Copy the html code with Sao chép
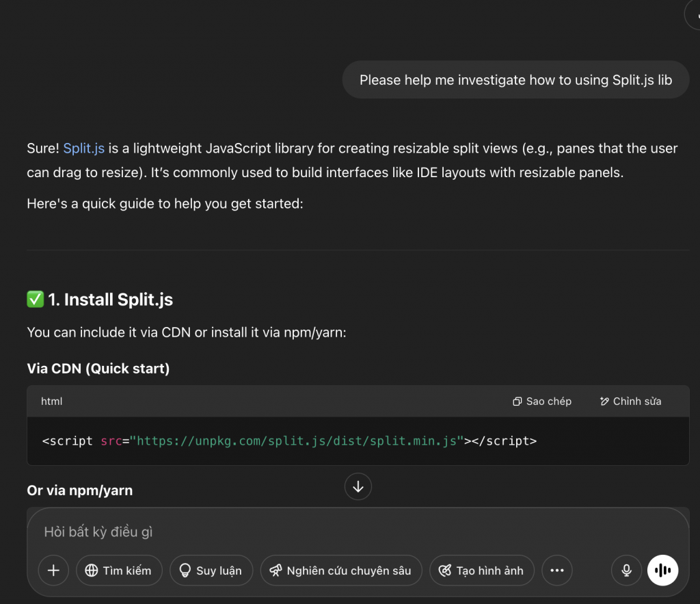This screenshot has height=604, width=700. click(x=542, y=401)
